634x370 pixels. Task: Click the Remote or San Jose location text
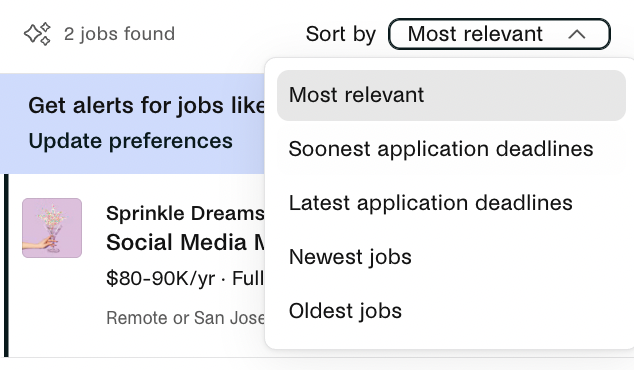click(185, 318)
